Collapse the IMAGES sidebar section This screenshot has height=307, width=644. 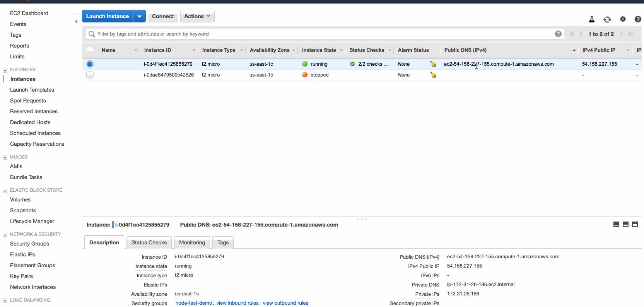click(x=5, y=158)
